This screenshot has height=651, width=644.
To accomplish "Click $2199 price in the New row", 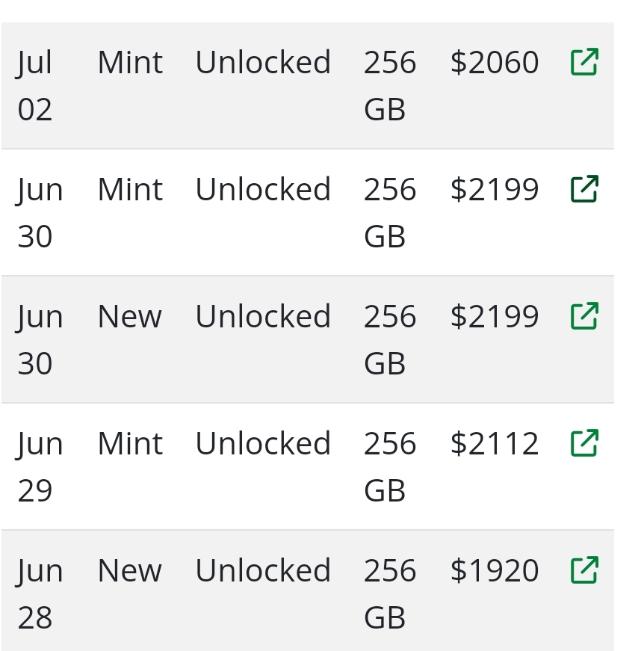I will pyautogui.click(x=494, y=317).
